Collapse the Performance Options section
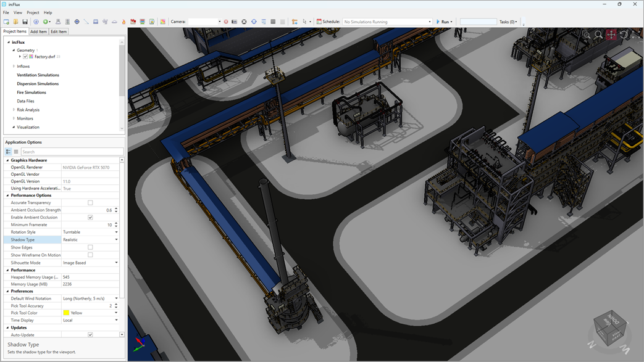This screenshot has height=362, width=644. (x=7, y=195)
